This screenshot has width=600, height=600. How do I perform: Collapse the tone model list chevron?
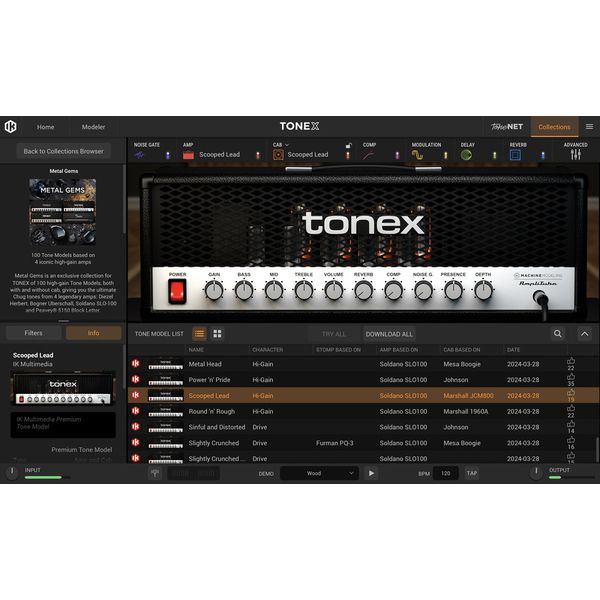pos(585,334)
